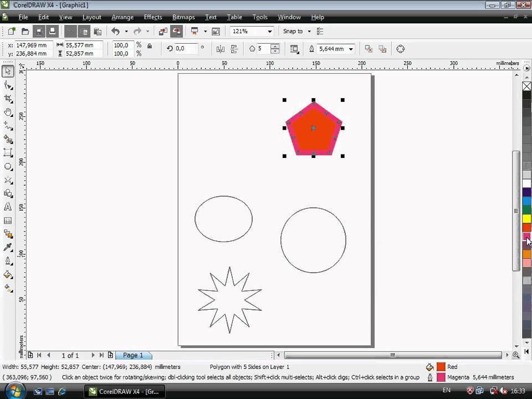Viewport: 532px width, 399px height.
Task: Click the No Color palette swatch
Action: (x=526, y=86)
